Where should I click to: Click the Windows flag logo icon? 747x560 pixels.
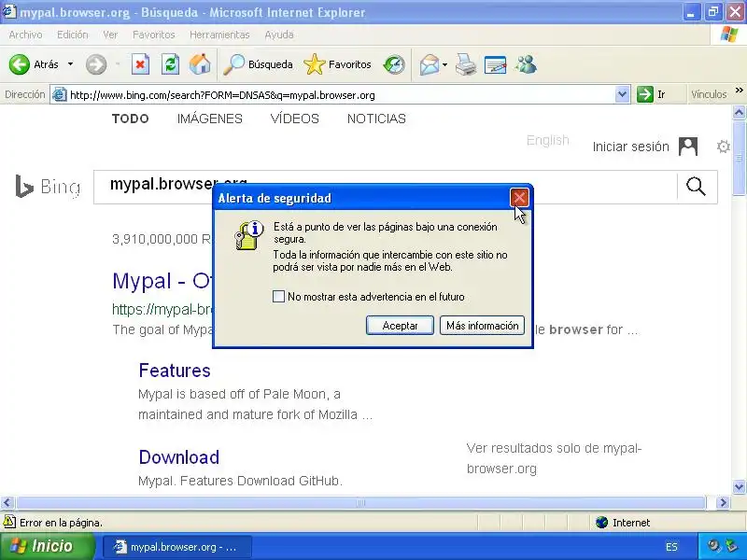[729, 35]
